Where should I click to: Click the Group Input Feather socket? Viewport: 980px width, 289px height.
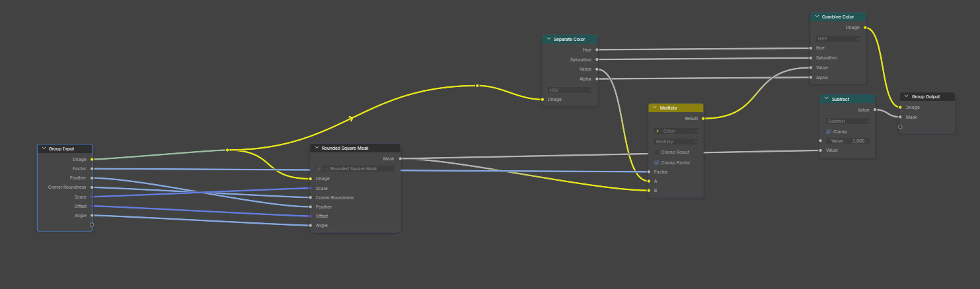pos(92,177)
